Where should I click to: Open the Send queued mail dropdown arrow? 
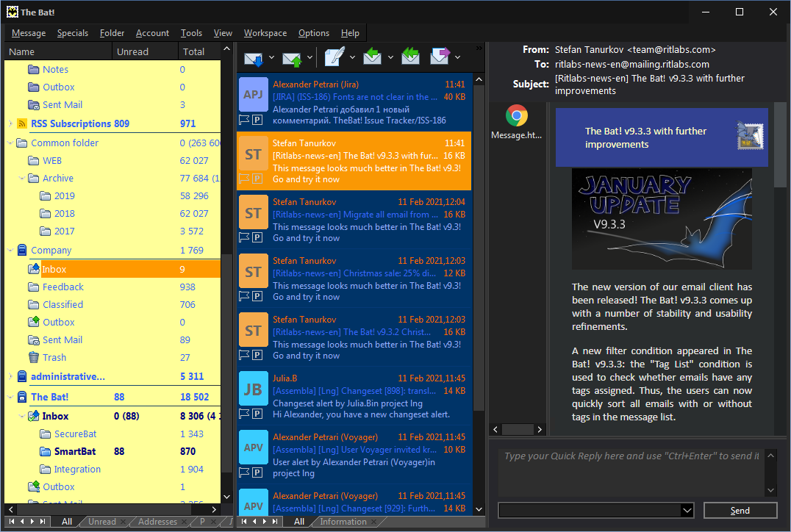309,57
